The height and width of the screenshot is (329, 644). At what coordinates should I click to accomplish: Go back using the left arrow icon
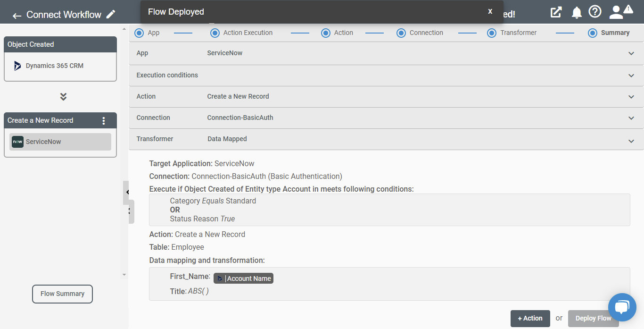[17, 16]
